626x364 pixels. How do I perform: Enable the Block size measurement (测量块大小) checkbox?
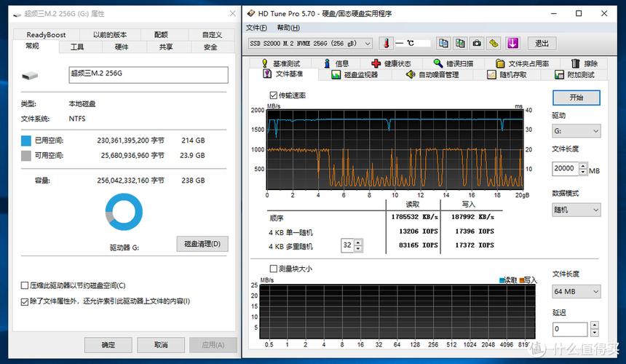click(x=274, y=269)
